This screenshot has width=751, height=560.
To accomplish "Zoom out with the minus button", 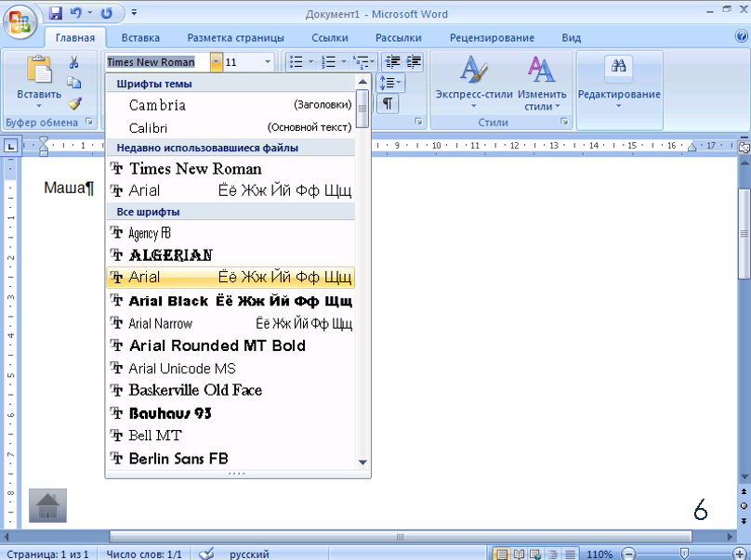I will pyautogui.click(x=629, y=554).
